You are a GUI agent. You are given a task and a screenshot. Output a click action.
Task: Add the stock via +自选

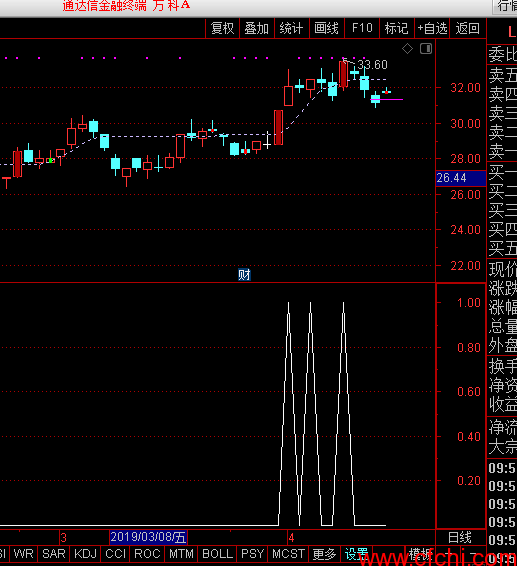click(432, 28)
